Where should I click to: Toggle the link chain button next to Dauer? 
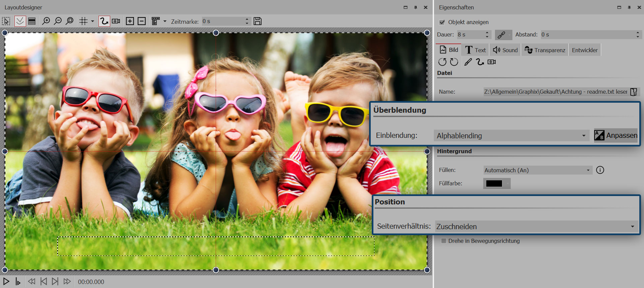501,35
